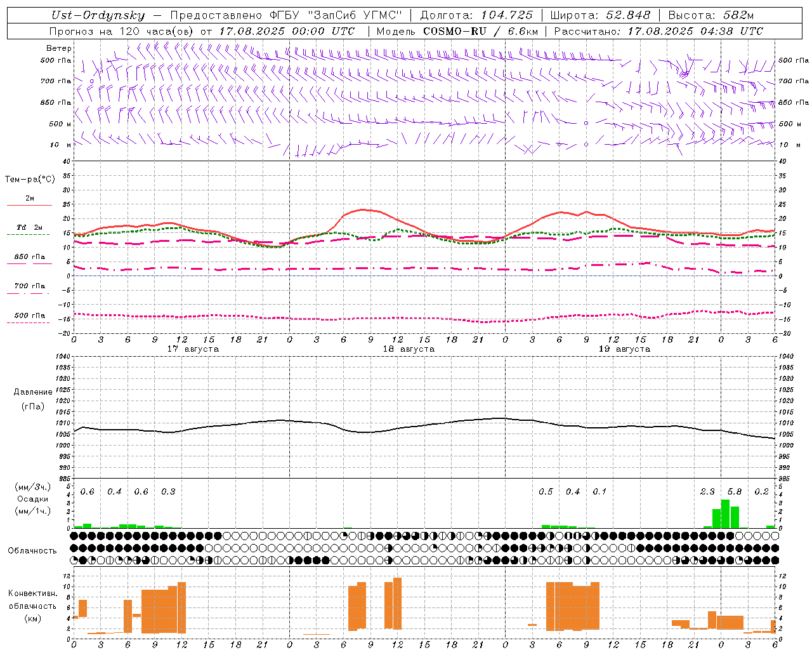Click the 'Облачность' cloudiness row label
The width and height of the screenshot is (812, 650).
[x=32, y=551]
